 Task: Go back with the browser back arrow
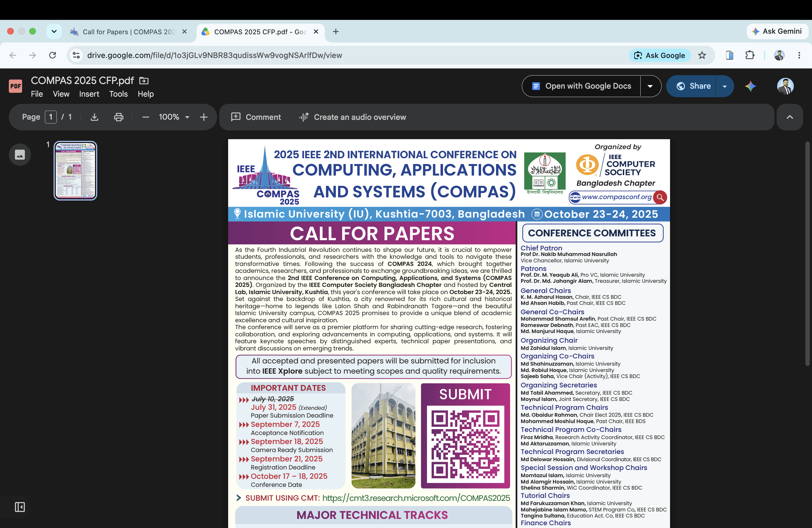13,55
